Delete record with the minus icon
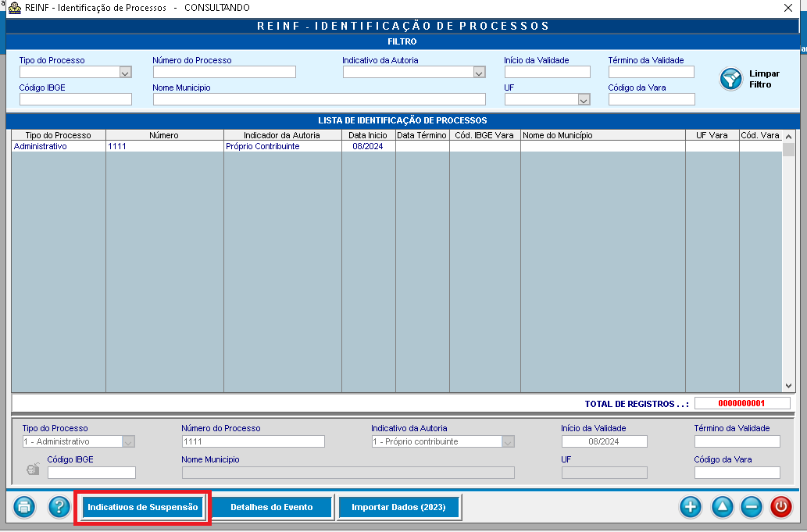 tap(752, 507)
